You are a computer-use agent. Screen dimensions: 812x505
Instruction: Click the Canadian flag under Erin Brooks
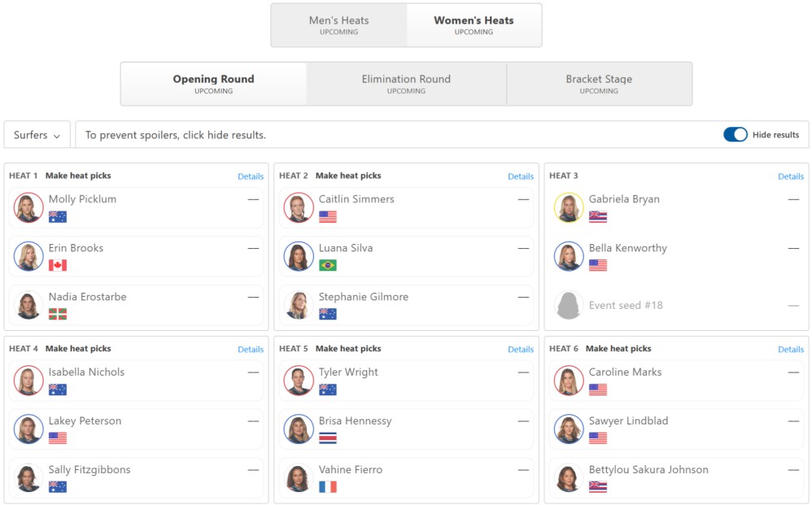(x=58, y=265)
